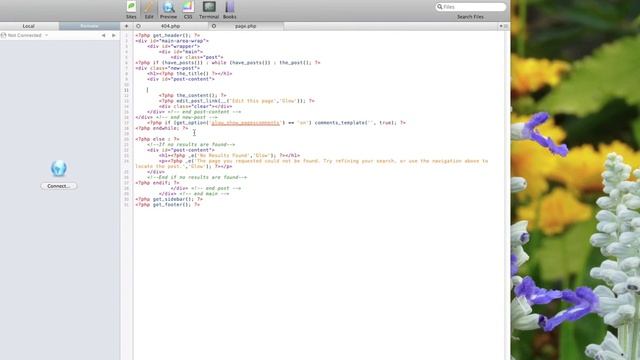Close the 404.php tab via its circle icon
The image size is (640, 360).
click(x=138, y=26)
